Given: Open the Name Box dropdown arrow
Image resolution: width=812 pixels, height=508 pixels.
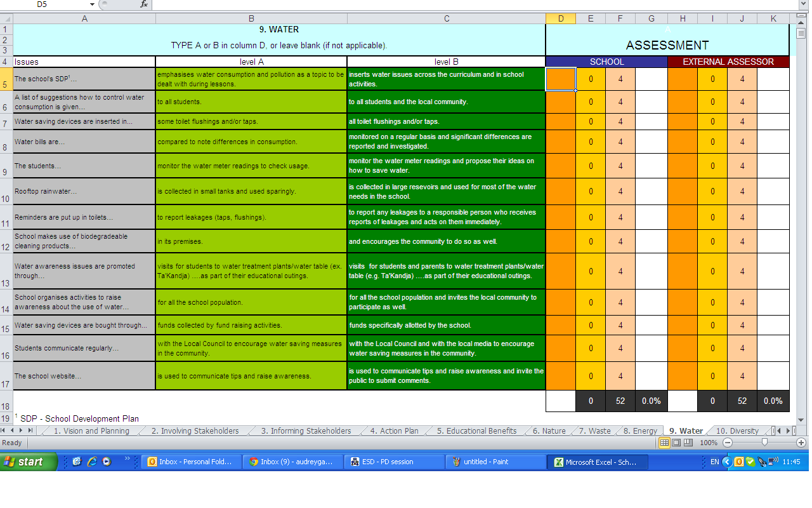Looking at the screenshot, I should (x=92, y=4).
